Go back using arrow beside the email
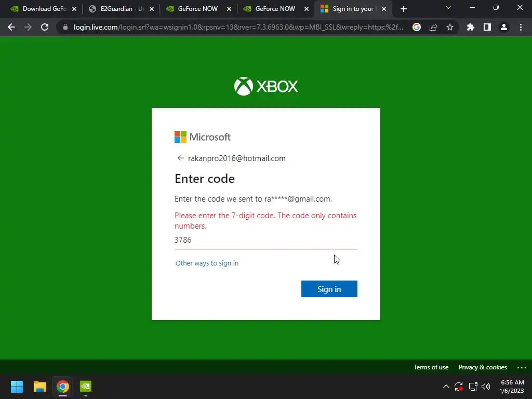Image resolution: width=532 pixels, height=399 pixels. click(x=180, y=158)
